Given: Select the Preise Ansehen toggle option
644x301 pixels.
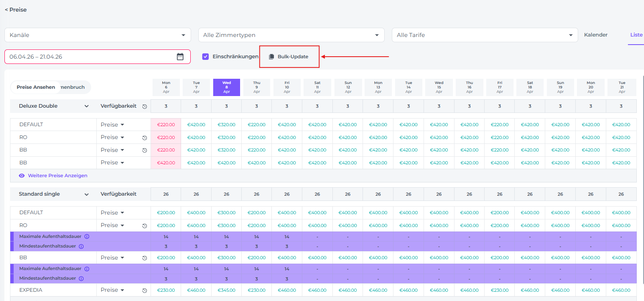Looking at the screenshot, I should point(36,87).
